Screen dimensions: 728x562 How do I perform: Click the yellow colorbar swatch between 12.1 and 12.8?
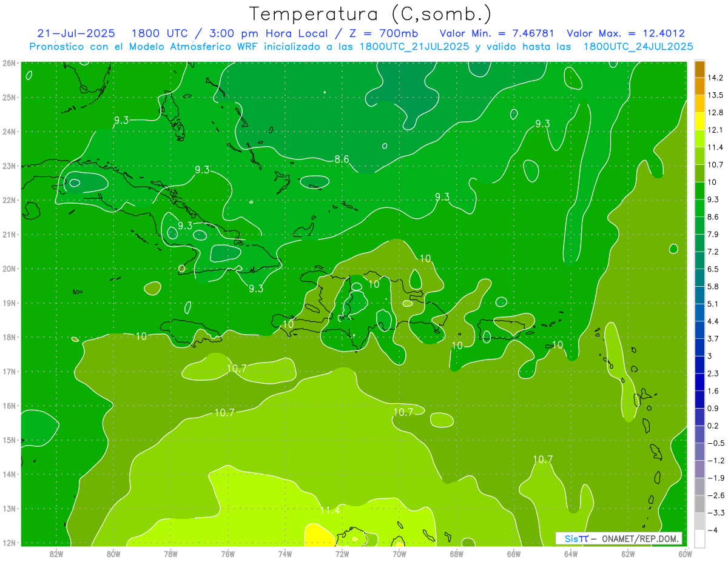(700, 121)
